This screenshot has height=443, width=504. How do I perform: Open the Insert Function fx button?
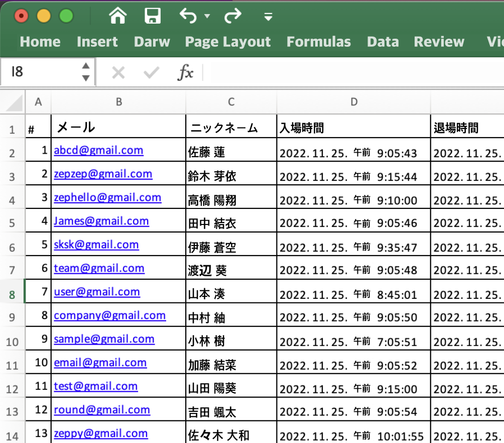[185, 72]
